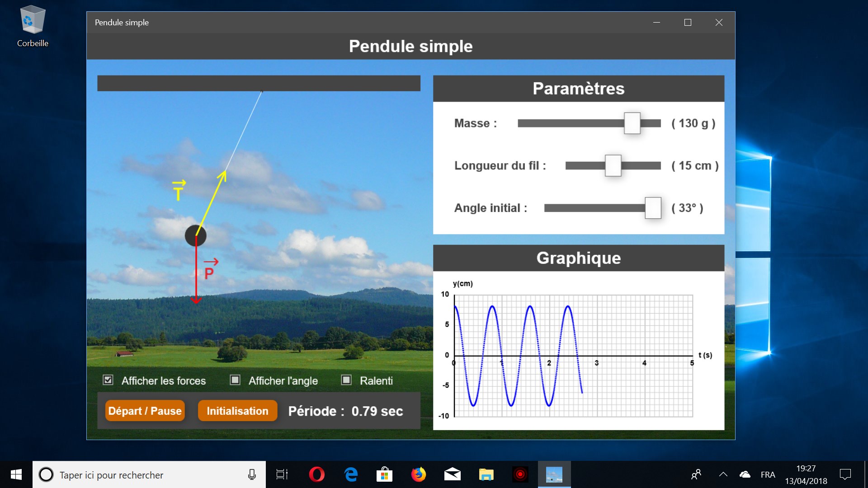Viewport: 868px width, 488px height.
Task: Open File Explorer from taskbar
Action: pyautogui.click(x=486, y=474)
